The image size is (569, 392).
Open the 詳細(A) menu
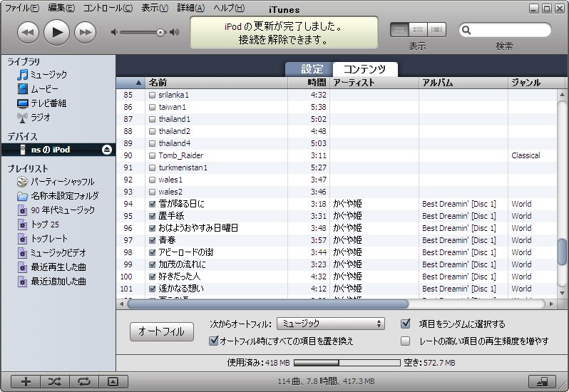pos(191,8)
